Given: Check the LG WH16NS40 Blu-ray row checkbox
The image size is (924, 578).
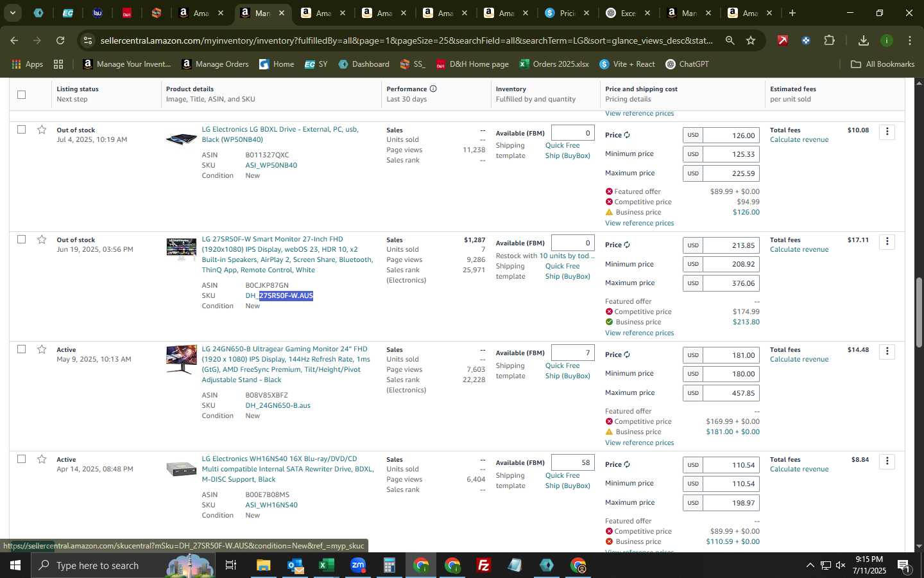Looking at the screenshot, I should (x=21, y=459).
